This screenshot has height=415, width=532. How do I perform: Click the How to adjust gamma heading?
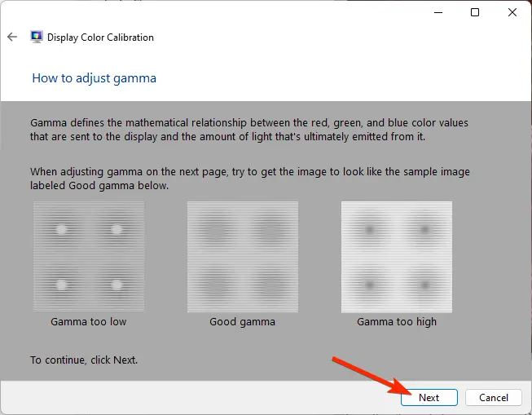point(95,78)
